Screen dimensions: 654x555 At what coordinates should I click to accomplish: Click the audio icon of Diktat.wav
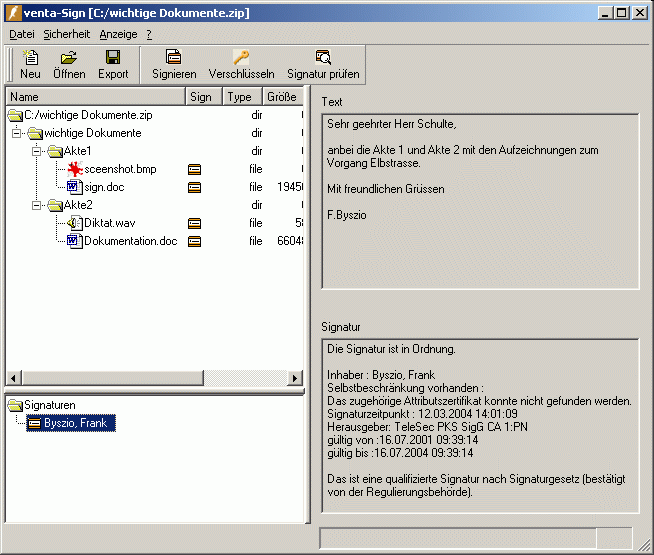75,223
